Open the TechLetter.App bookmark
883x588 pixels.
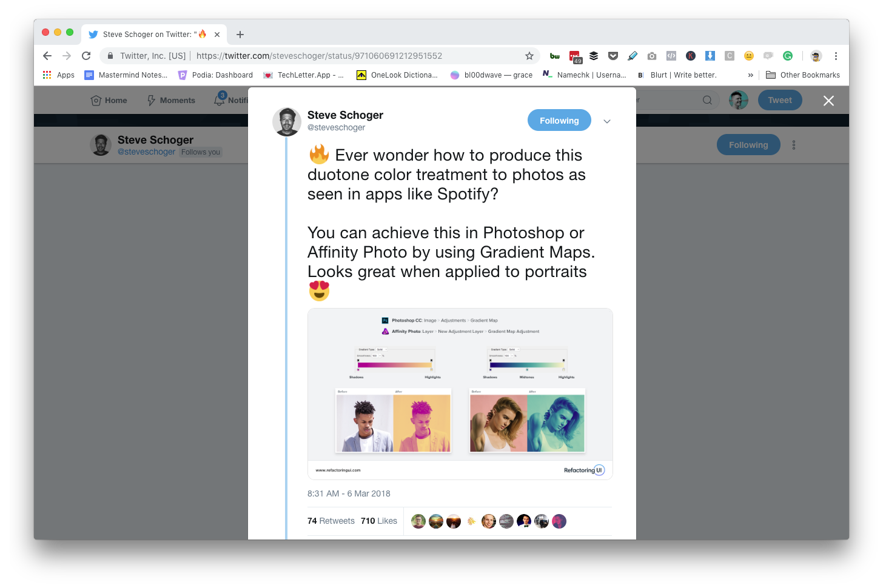303,75
